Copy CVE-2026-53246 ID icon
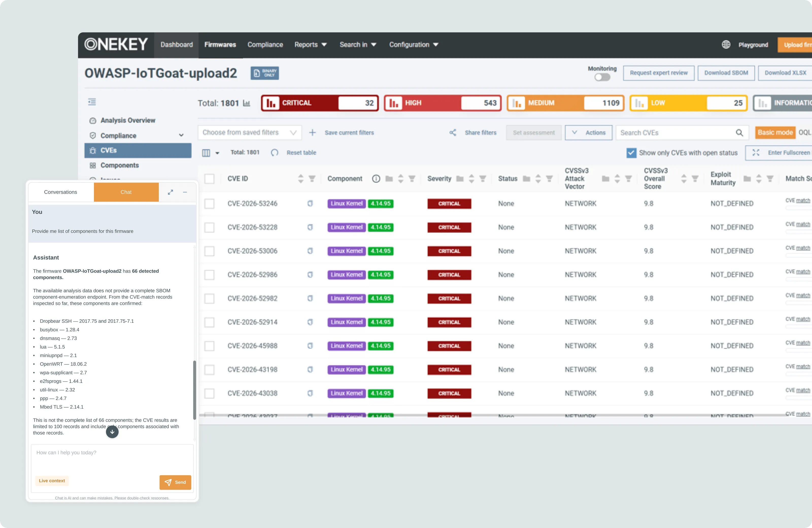Screen dimensions: 812x528 (310, 203)
